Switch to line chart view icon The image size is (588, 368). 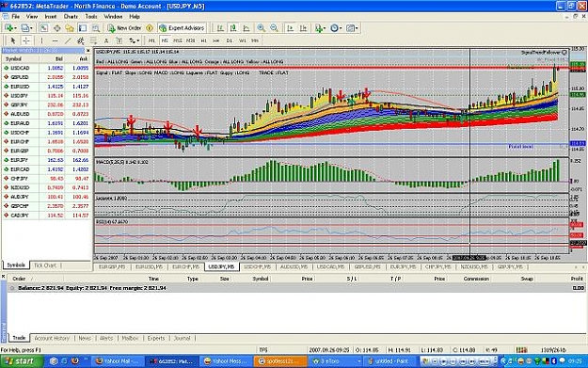(x=246, y=27)
